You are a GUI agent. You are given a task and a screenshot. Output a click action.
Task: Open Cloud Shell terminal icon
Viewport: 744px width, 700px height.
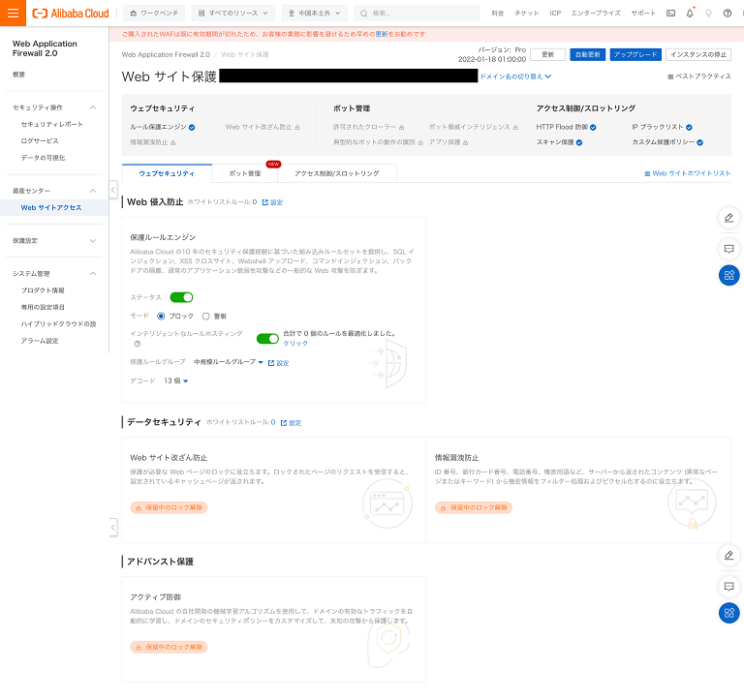pos(671,14)
